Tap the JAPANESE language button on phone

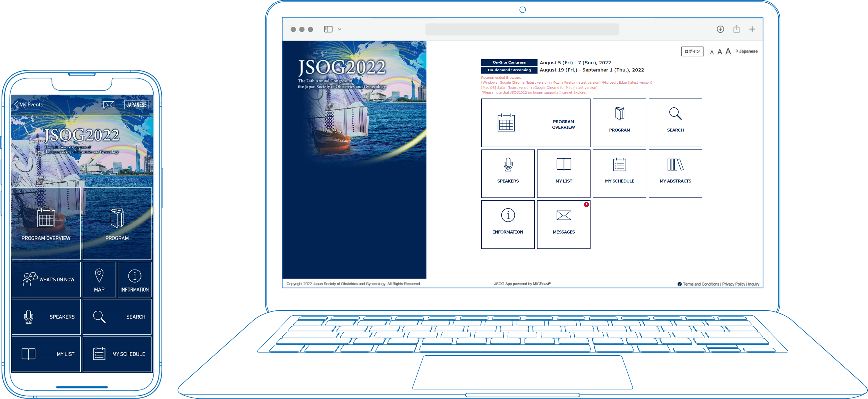(x=137, y=105)
